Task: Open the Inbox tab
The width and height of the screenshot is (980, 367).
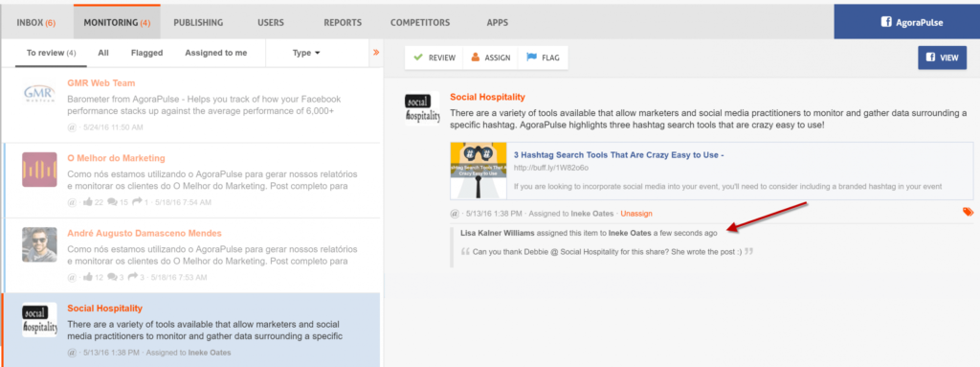Action: (x=36, y=23)
